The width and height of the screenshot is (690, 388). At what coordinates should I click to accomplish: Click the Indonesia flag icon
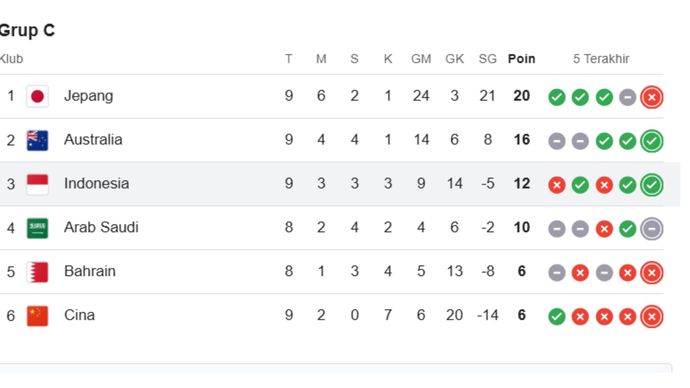(37, 184)
